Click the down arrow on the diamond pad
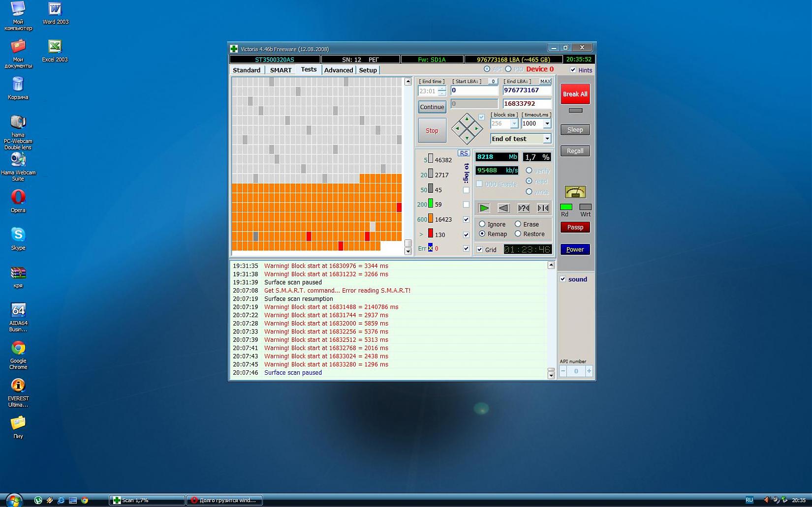812x507 pixels. pos(467,138)
